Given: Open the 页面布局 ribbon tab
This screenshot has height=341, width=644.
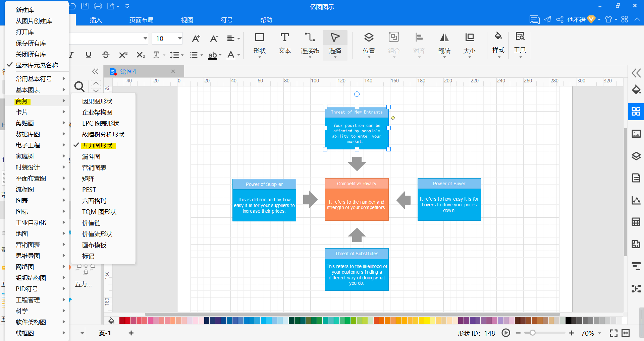Looking at the screenshot, I should coord(142,20).
